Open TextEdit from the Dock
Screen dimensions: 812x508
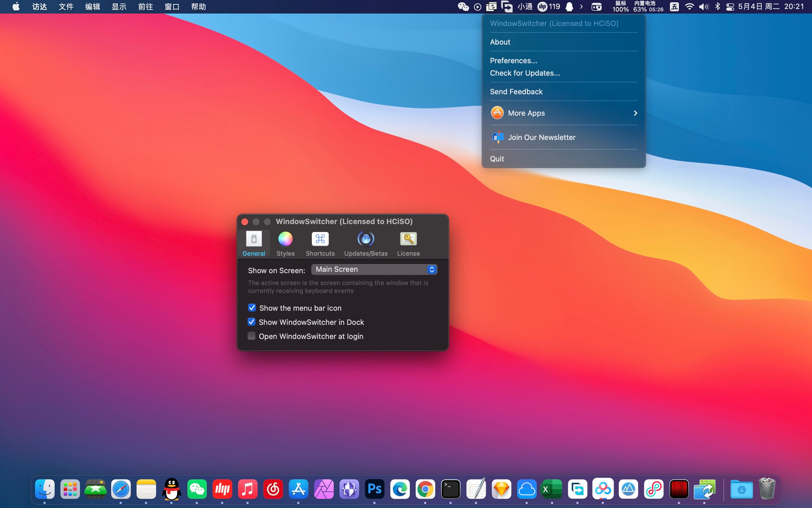point(476,489)
